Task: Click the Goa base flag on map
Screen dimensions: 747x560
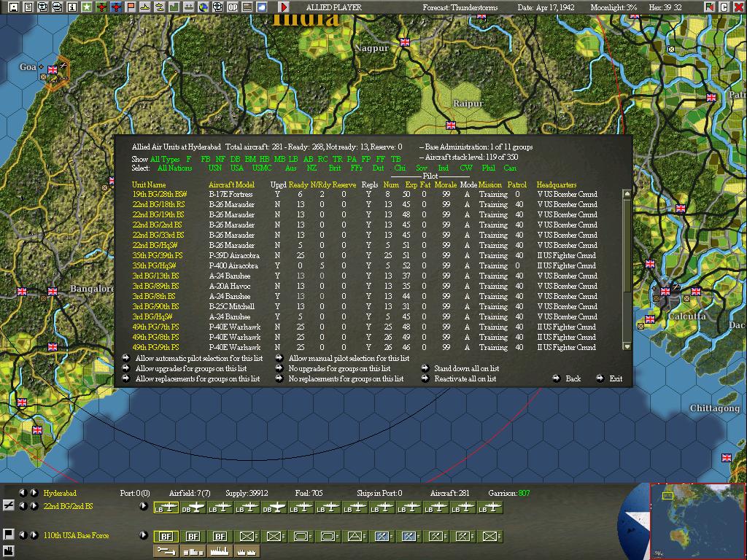Action: coord(53,69)
